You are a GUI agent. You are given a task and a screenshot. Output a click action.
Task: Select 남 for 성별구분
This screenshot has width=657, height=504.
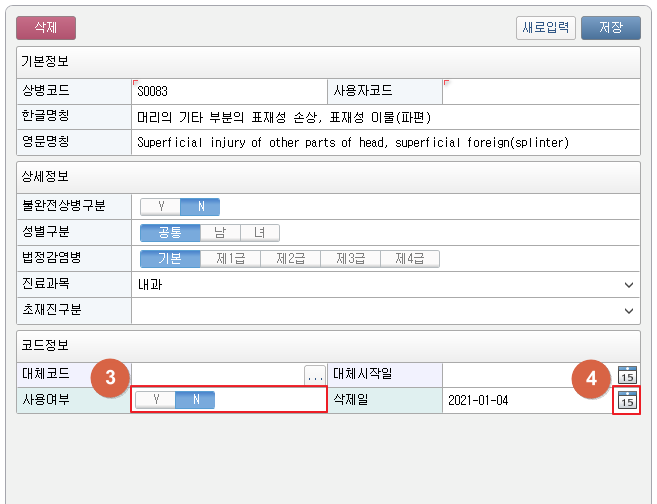tap(221, 233)
